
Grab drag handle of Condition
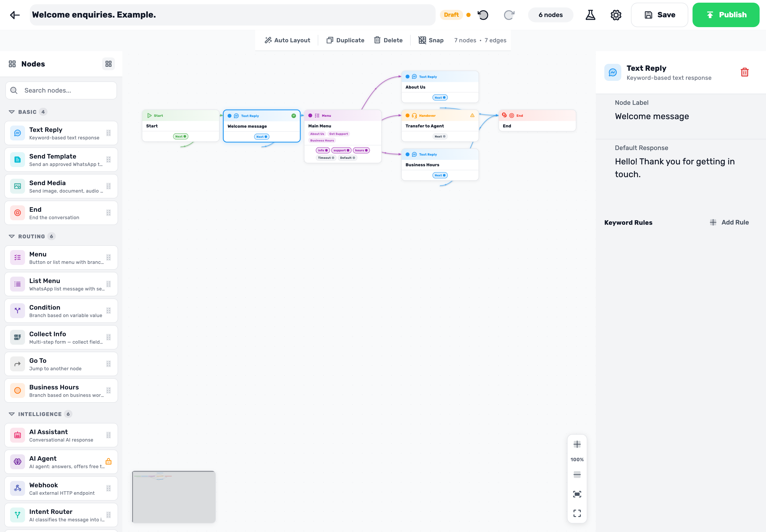[x=108, y=311]
